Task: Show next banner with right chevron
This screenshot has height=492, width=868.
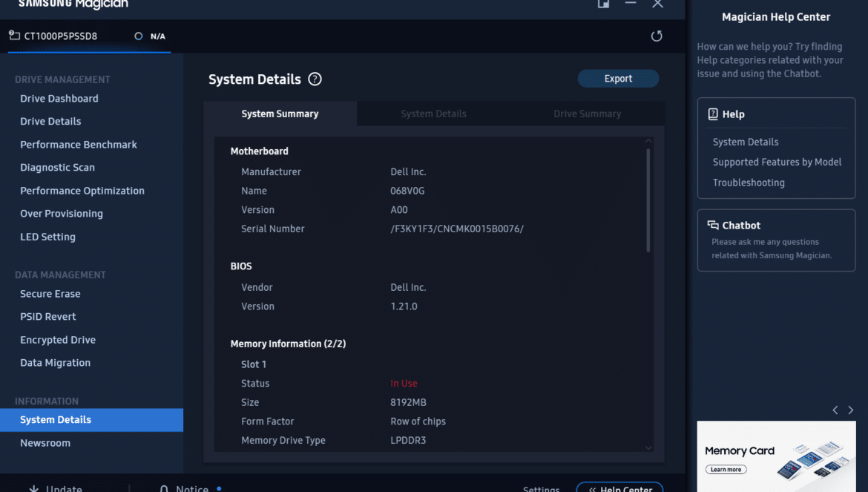Action: click(851, 410)
